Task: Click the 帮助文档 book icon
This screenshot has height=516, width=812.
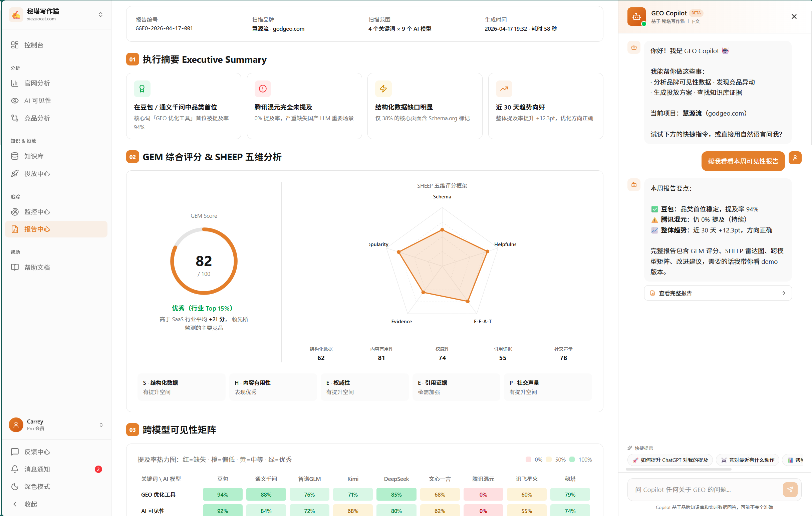Action: pos(14,267)
